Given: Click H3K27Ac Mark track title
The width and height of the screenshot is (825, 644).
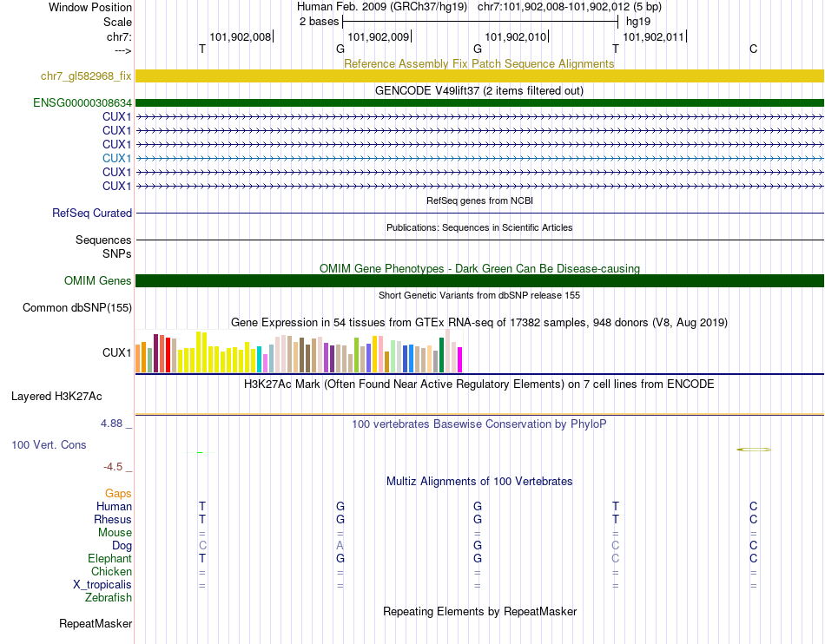Looking at the screenshot, I should coord(478,384).
